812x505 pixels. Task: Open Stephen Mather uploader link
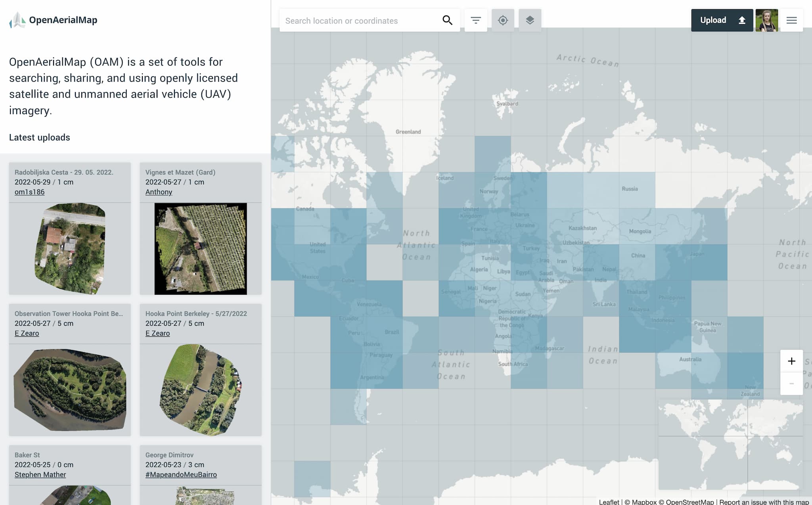pos(40,474)
